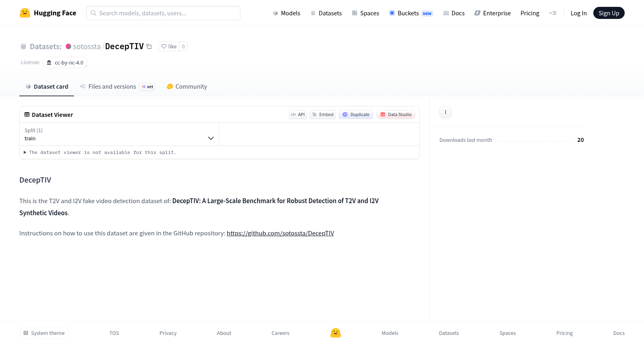Focus the search models, datasets, users field
644x347 pixels.
(163, 13)
